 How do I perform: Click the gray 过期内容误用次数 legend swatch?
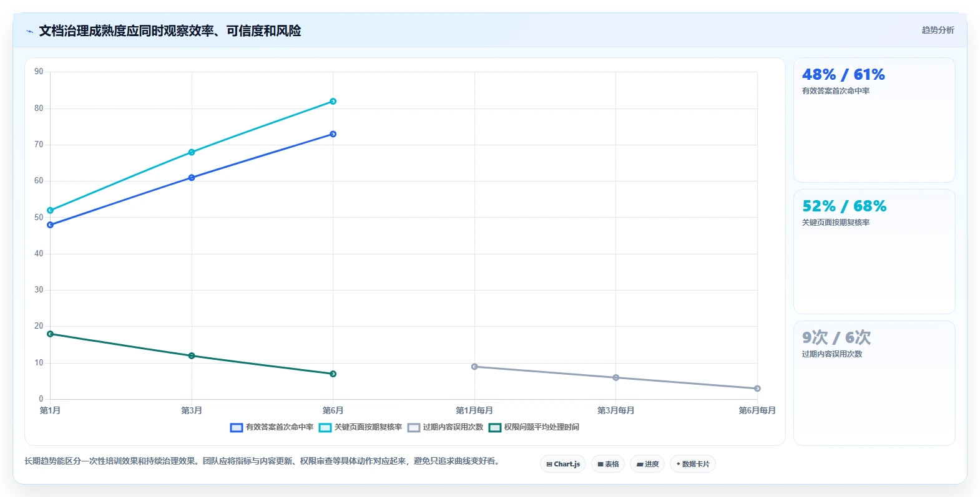click(x=414, y=427)
